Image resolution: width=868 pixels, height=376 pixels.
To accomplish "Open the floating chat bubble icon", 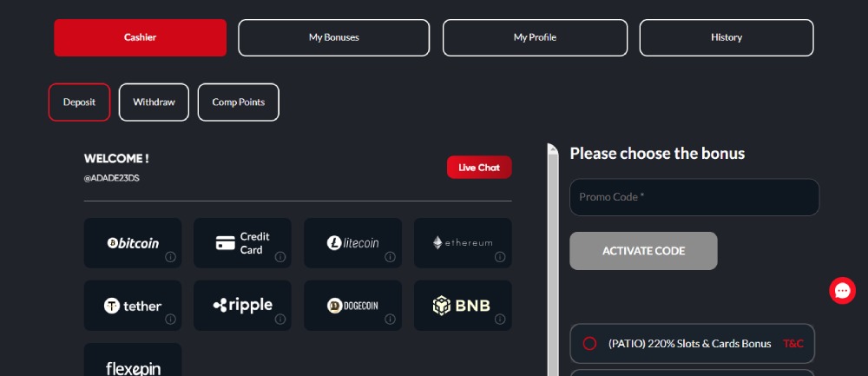I will tap(842, 291).
